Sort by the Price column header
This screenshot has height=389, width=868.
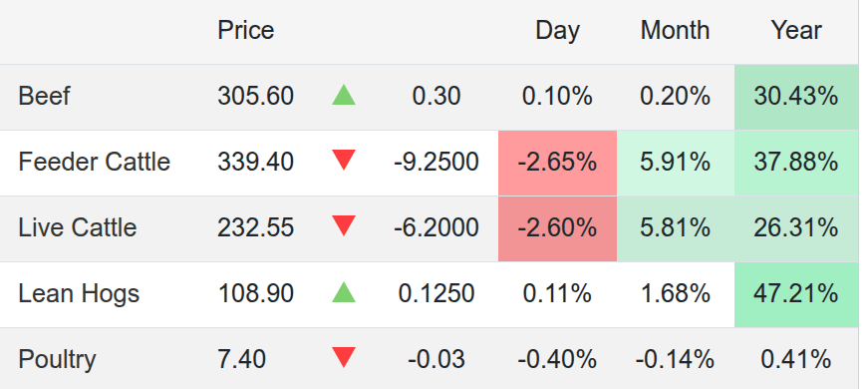(x=246, y=30)
